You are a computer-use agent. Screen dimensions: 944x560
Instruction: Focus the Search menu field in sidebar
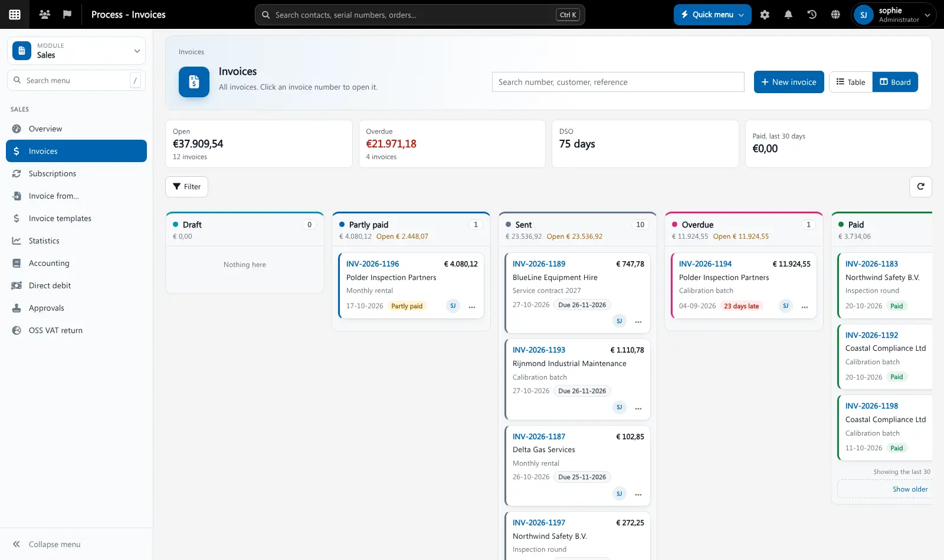click(x=76, y=80)
